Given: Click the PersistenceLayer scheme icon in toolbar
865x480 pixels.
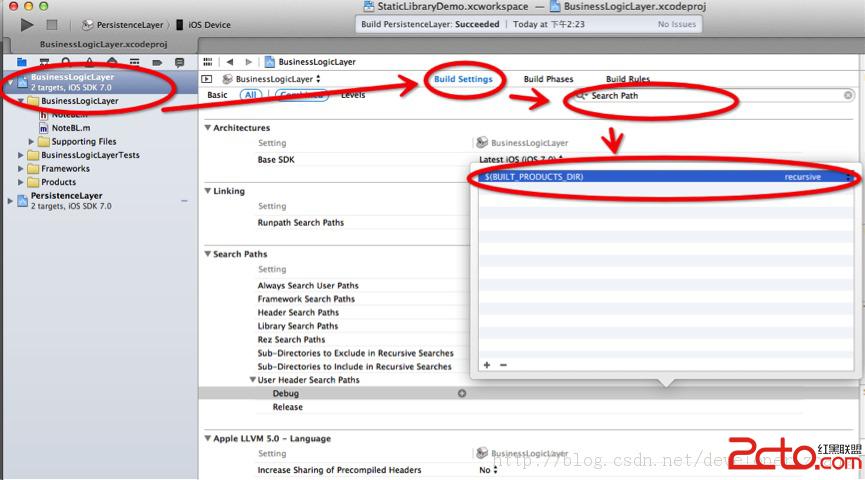Looking at the screenshot, I should click(x=87, y=25).
